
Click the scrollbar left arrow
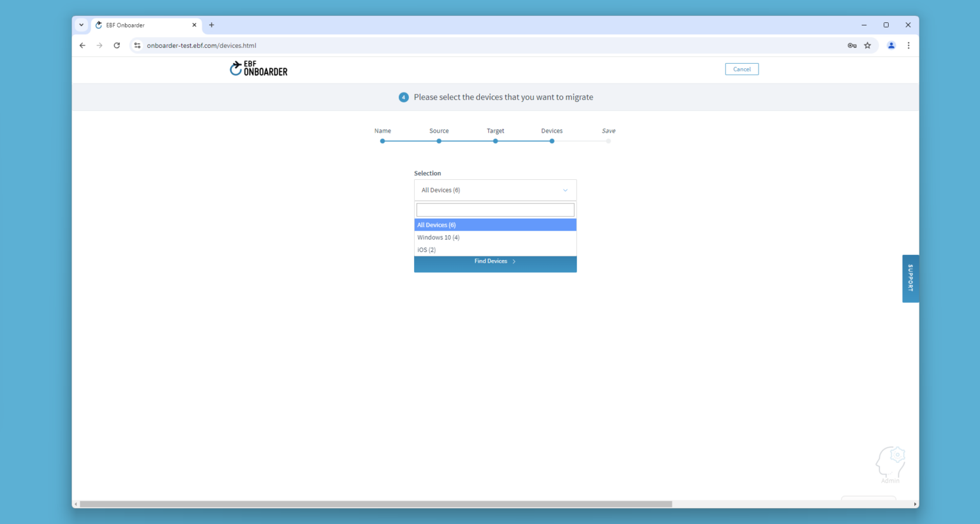(76, 504)
